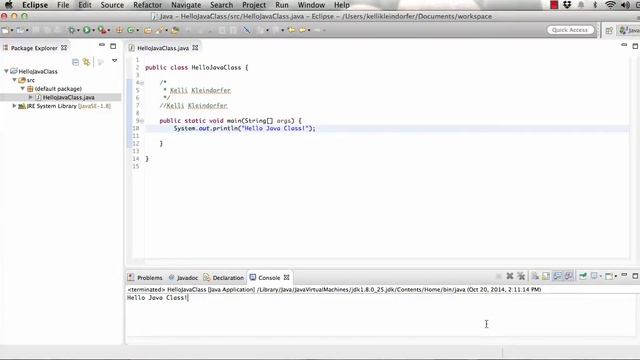This screenshot has width=640, height=360.
Task: Maximize the Package Explorer panel
Action: pos(113,46)
